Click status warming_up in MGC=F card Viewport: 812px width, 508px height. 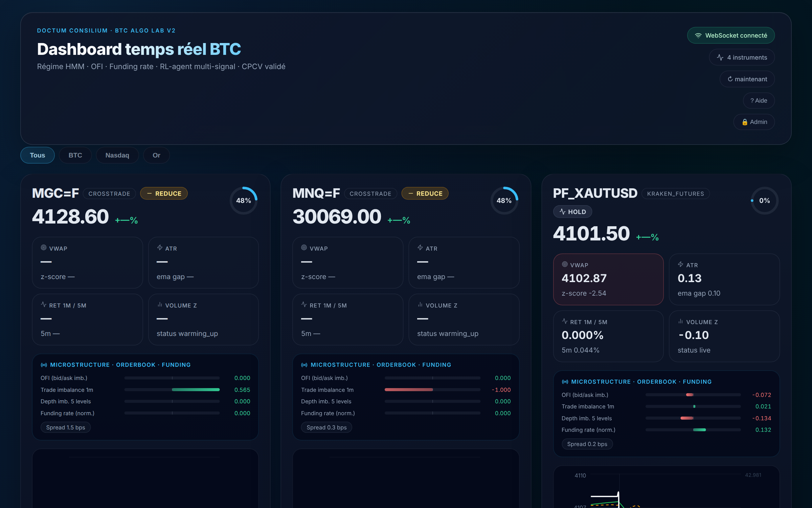[187, 334]
